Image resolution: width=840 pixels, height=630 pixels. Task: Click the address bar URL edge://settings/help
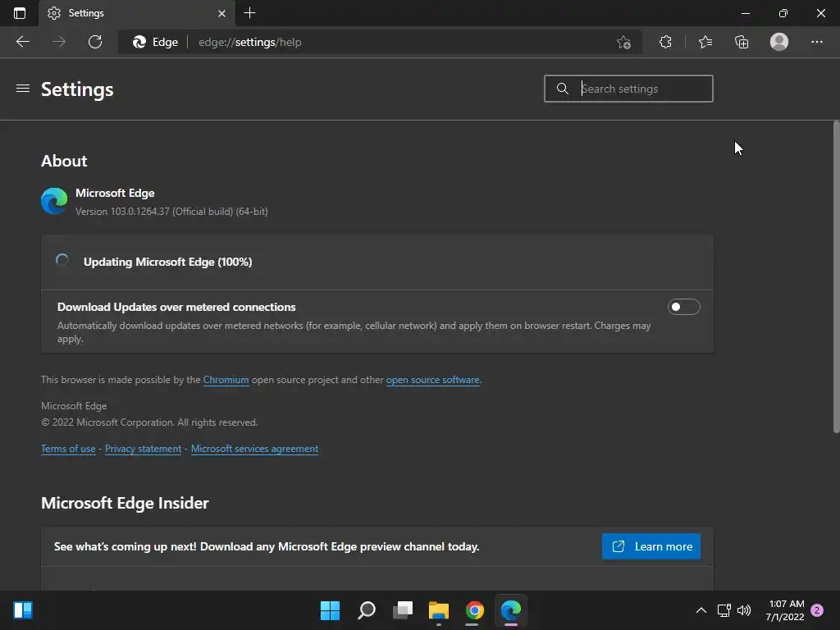[x=249, y=43]
